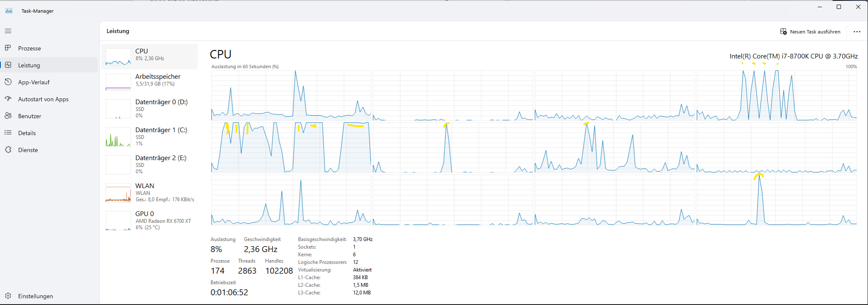This screenshot has height=305, width=868.
Task: Click the Einstellungen gear icon
Action: click(x=8, y=296)
